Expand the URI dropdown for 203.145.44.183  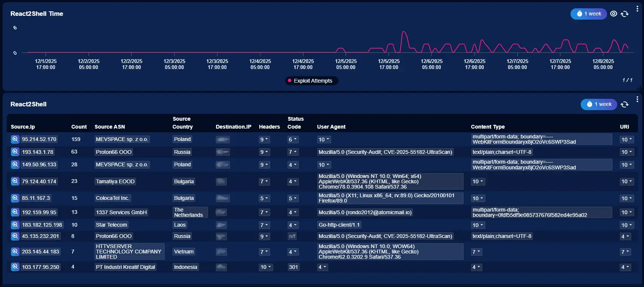625,252
